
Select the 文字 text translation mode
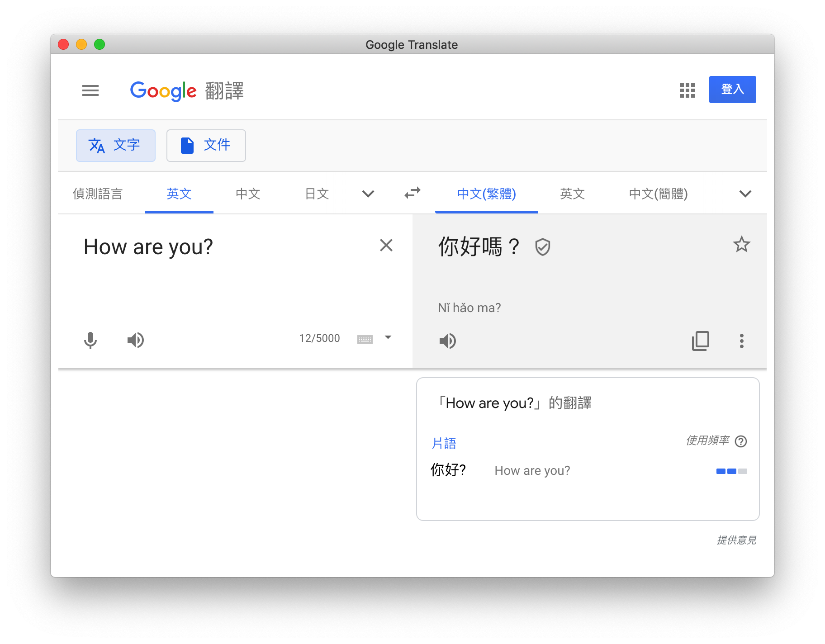[x=116, y=146]
